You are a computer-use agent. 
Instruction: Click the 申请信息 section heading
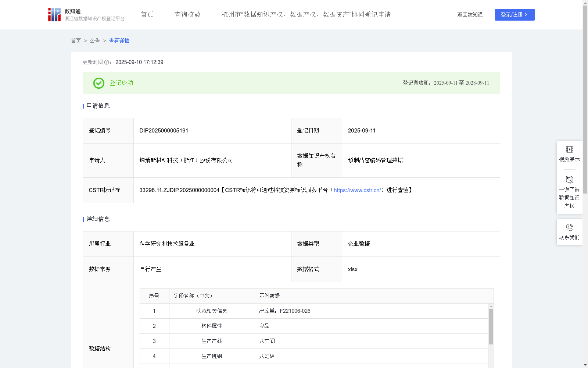click(98, 106)
